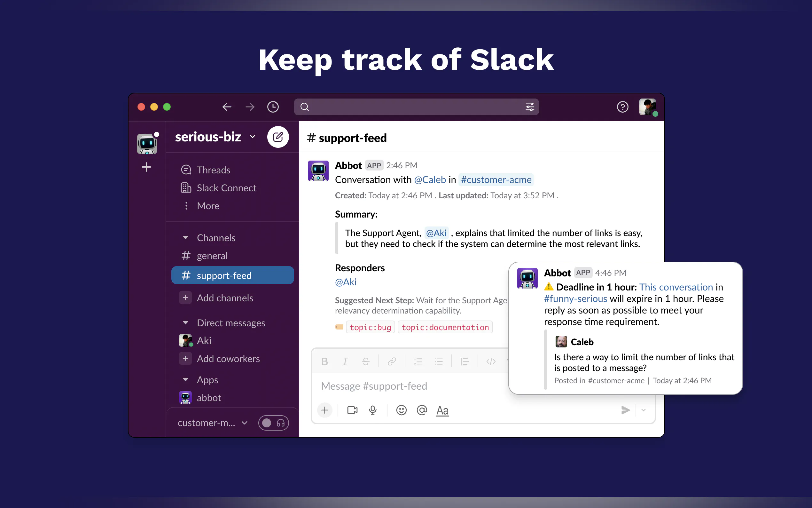
Task: Open the history clock icon
Action: pyautogui.click(x=273, y=107)
